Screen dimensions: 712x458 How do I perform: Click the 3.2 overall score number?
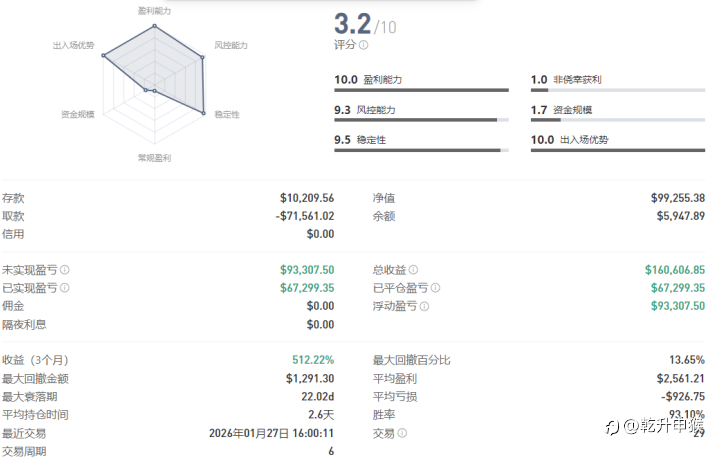click(x=353, y=23)
